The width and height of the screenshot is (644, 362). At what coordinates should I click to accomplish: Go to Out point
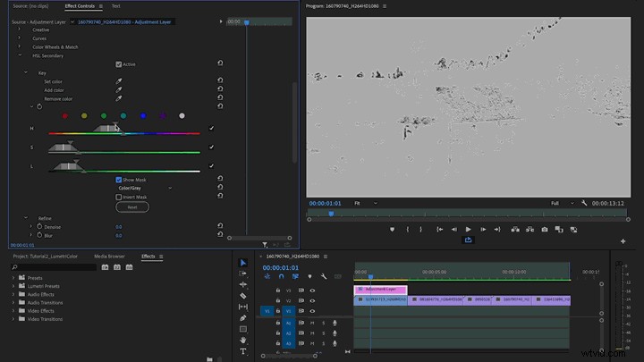497,230
